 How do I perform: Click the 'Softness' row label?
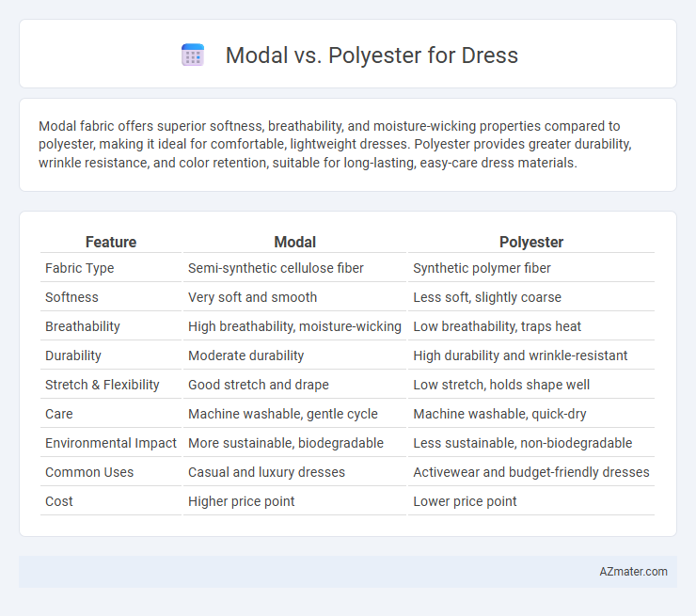click(x=71, y=297)
